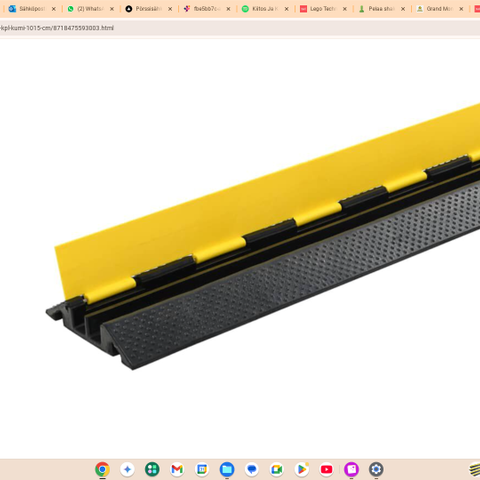Switch to the WhatsApp tab

(86, 9)
